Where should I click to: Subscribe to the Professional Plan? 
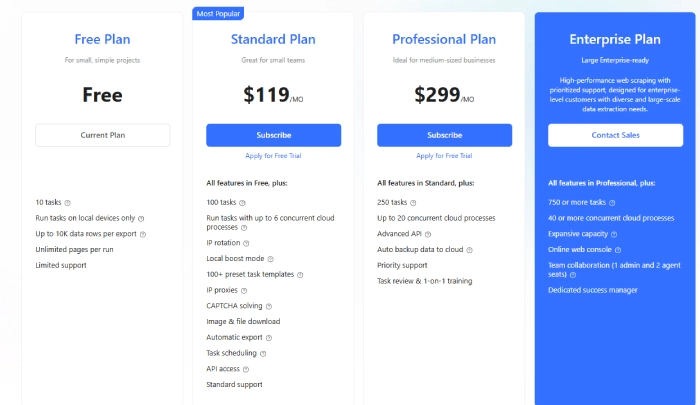[x=444, y=135]
